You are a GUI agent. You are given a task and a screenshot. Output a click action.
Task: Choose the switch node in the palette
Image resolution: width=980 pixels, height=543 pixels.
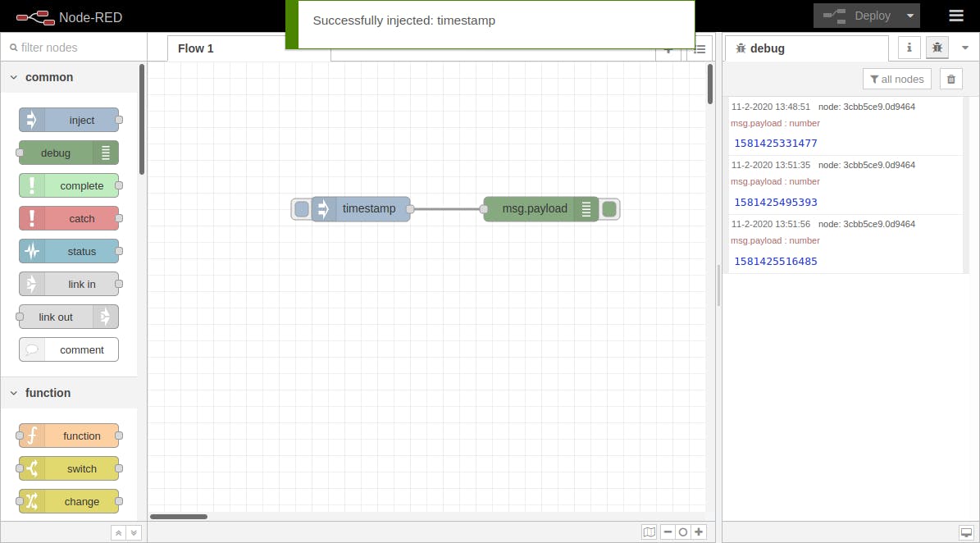pyautogui.click(x=69, y=468)
